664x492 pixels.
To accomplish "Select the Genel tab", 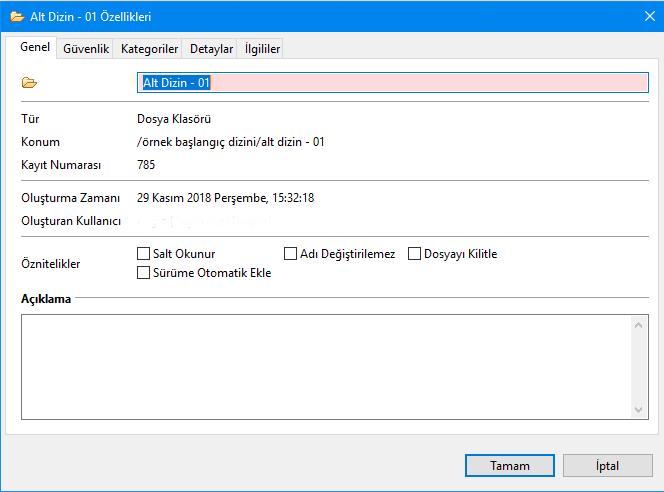I will tap(35, 47).
